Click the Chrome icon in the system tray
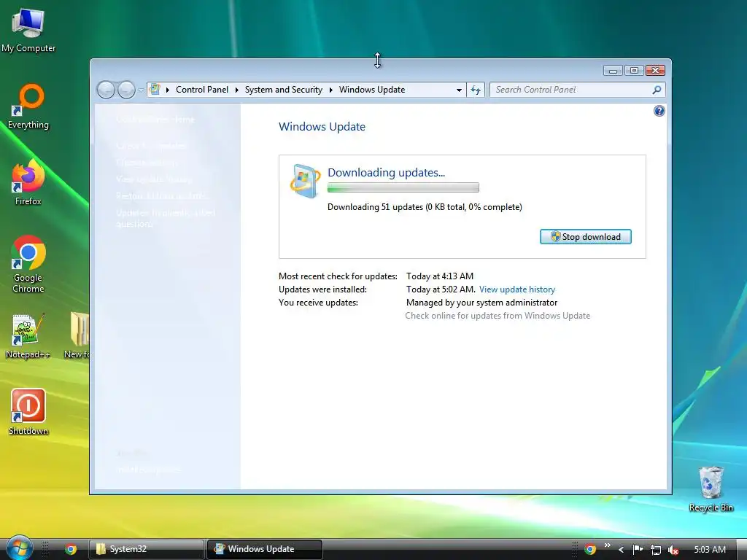This screenshot has width=747, height=560. coord(589,550)
